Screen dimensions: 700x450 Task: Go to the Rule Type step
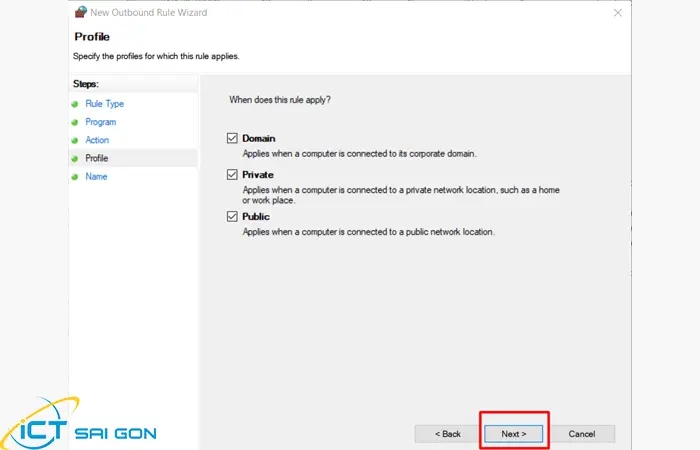pos(104,104)
